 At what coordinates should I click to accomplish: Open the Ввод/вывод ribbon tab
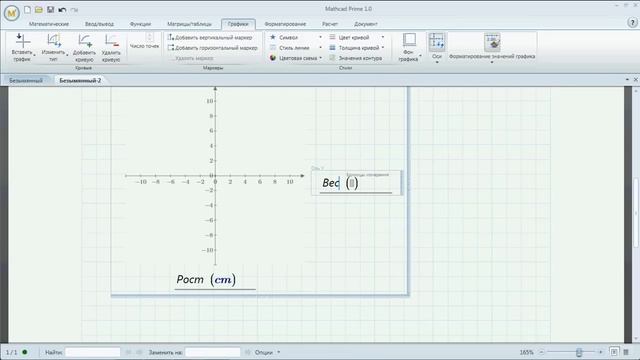tap(99, 24)
